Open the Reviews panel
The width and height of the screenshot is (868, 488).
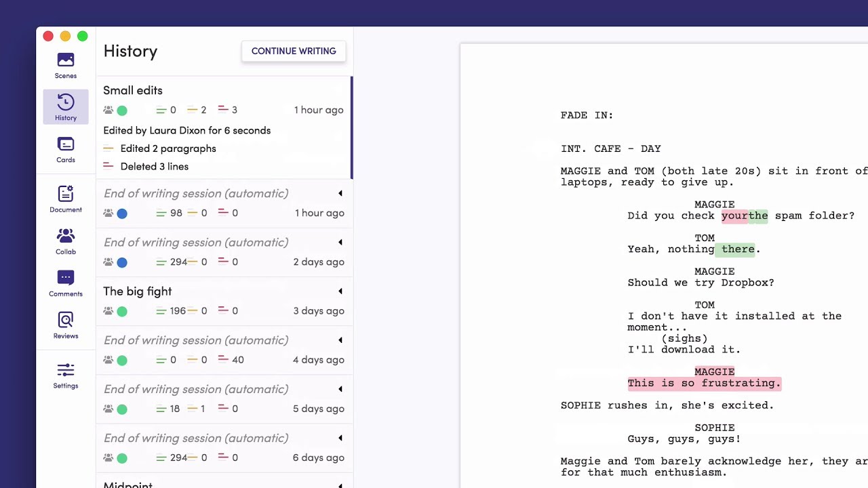(65, 325)
